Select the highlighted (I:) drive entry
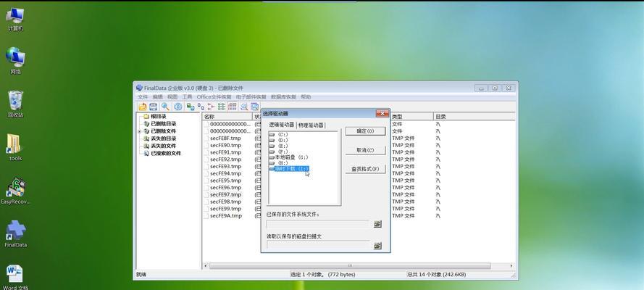The height and width of the screenshot is (290, 644). [x=289, y=169]
